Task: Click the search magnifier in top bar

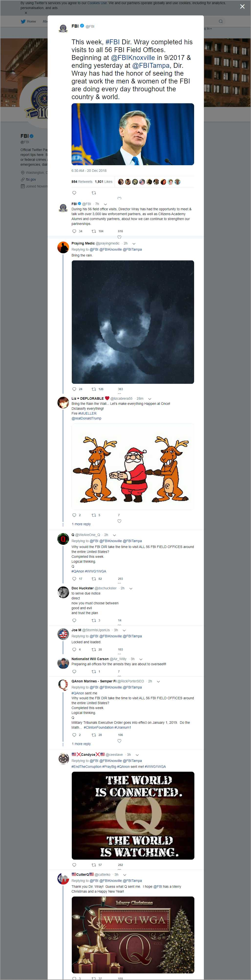Action: [221, 21]
